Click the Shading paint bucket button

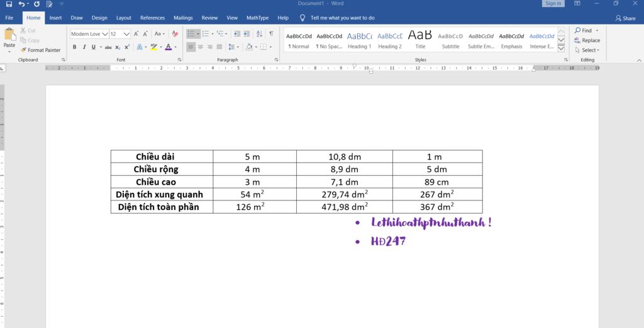coord(249,47)
